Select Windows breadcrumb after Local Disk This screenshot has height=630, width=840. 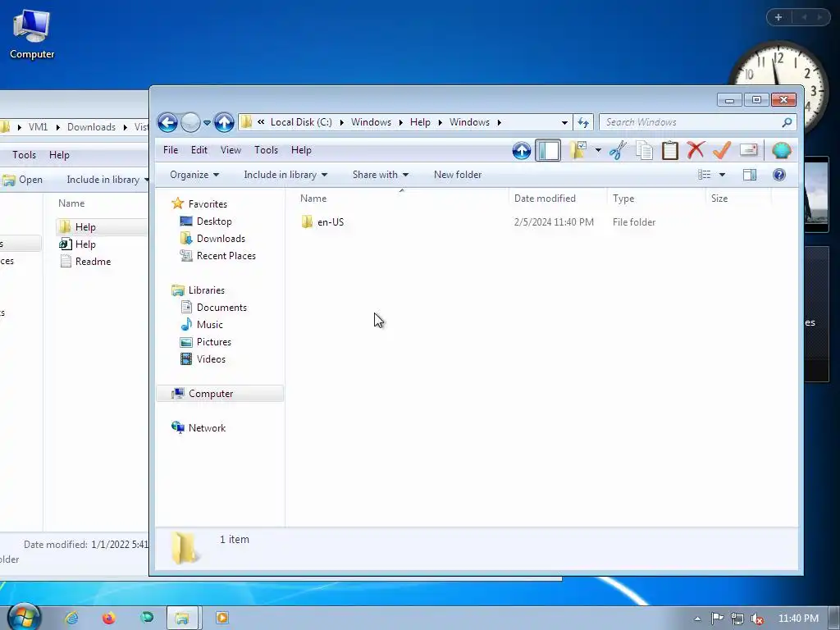(372, 122)
